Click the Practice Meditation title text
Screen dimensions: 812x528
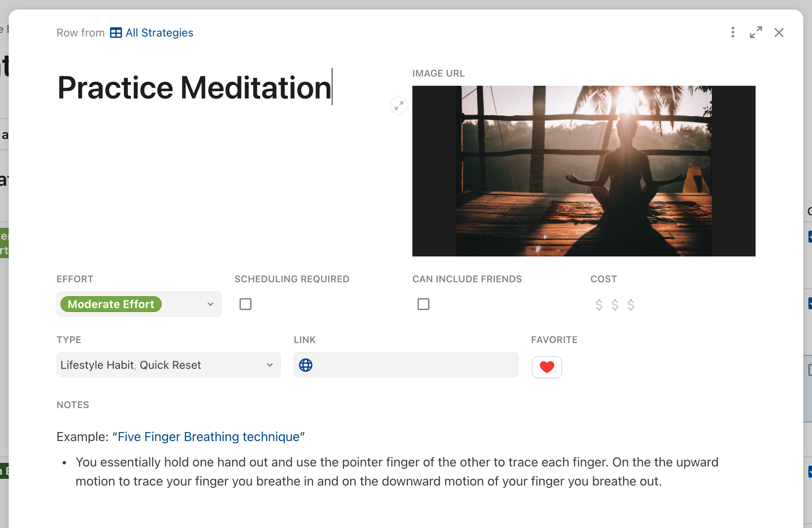pos(194,88)
